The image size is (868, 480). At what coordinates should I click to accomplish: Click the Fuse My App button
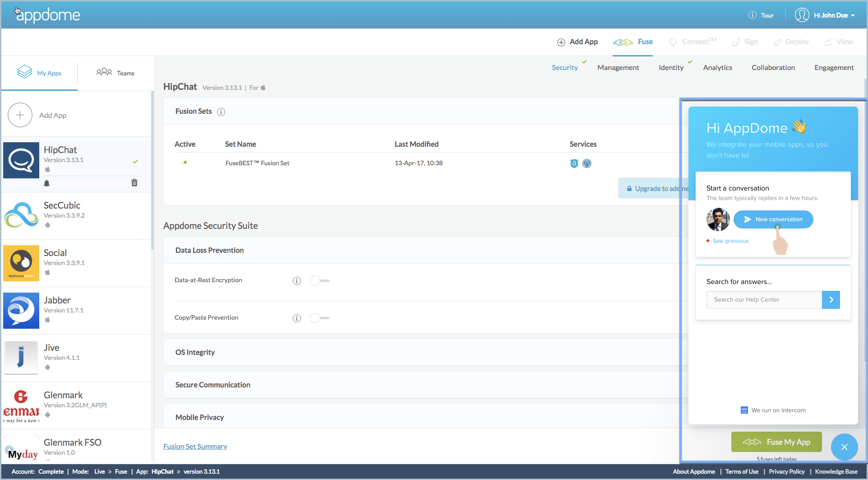point(776,442)
